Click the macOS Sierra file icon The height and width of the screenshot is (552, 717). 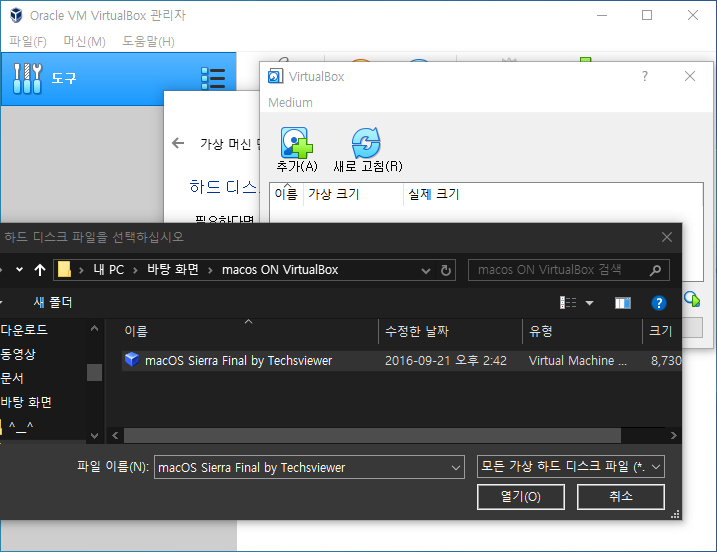(x=132, y=360)
